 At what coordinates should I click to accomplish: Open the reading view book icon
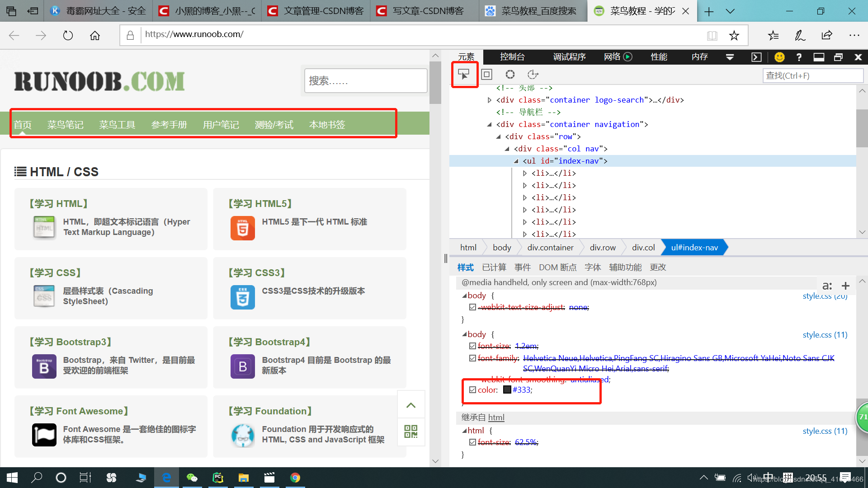712,35
